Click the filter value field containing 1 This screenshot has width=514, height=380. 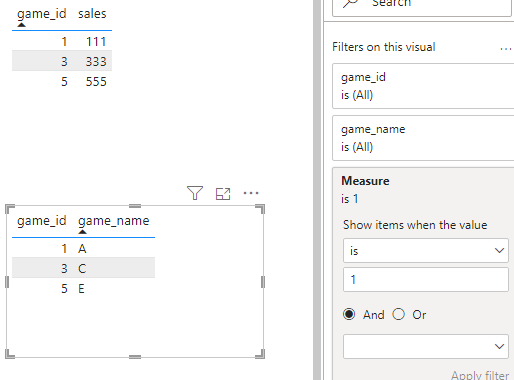click(426, 279)
